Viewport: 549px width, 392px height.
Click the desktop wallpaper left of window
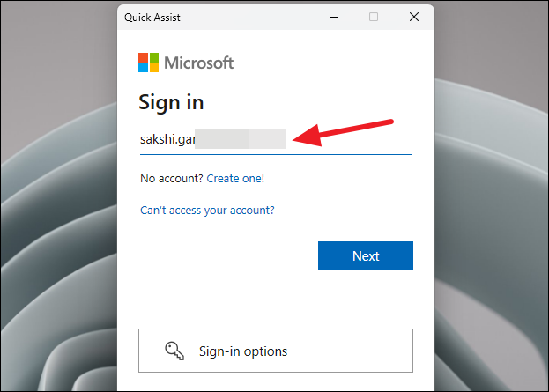(58, 196)
